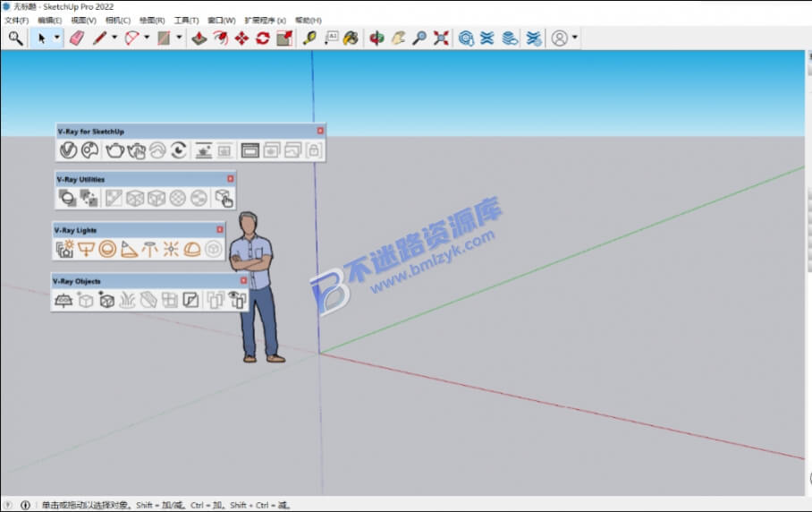Select the arrow Select tool
The width and height of the screenshot is (812, 512).
tap(41, 38)
